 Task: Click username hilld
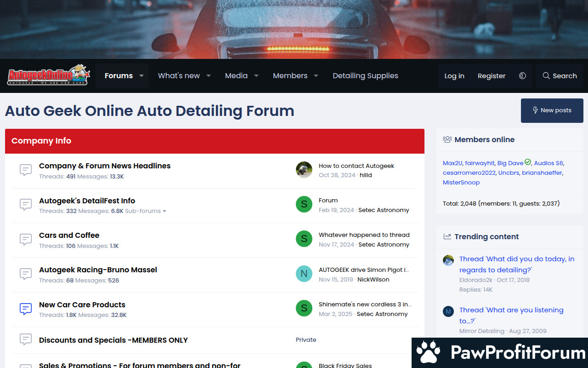pyautogui.click(x=366, y=175)
